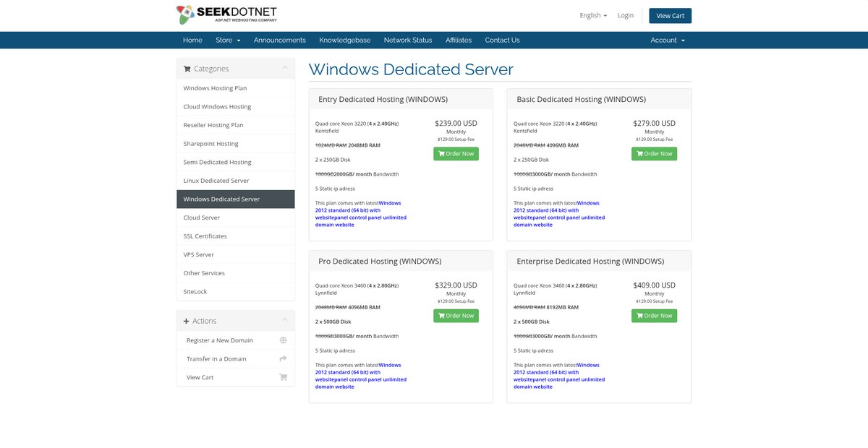Screen dimensions: 868x448
Task: Select Other Services category
Action: (236, 273)
